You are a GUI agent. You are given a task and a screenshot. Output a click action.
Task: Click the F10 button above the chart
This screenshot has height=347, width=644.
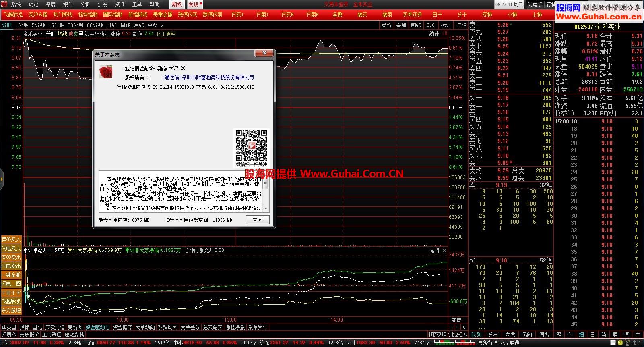tap(431, 25)
